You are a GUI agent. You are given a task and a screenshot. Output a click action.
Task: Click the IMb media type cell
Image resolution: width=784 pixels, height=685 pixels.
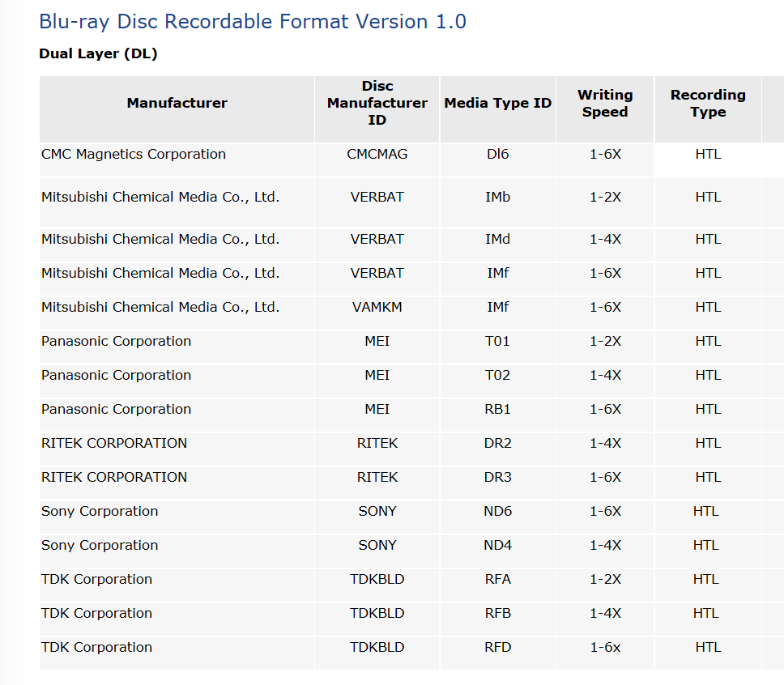(x=497, y=197)
